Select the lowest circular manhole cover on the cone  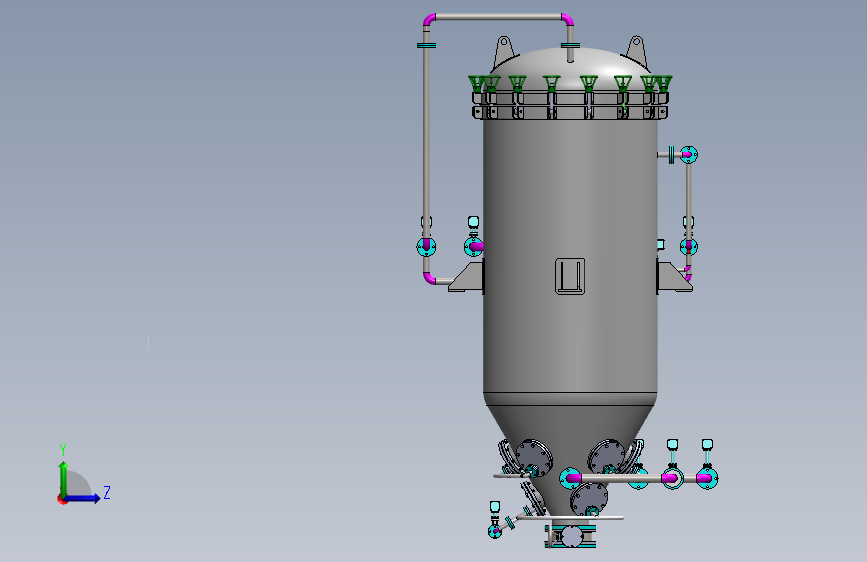coord(589,499)
